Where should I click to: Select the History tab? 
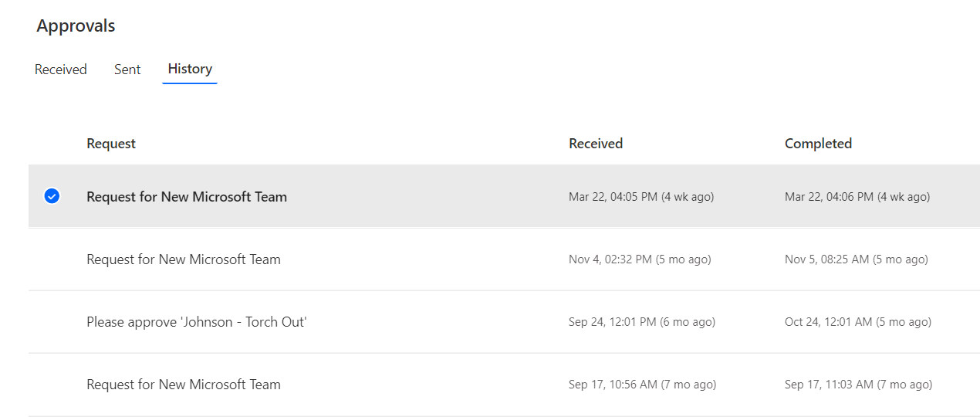coord(190,69)
